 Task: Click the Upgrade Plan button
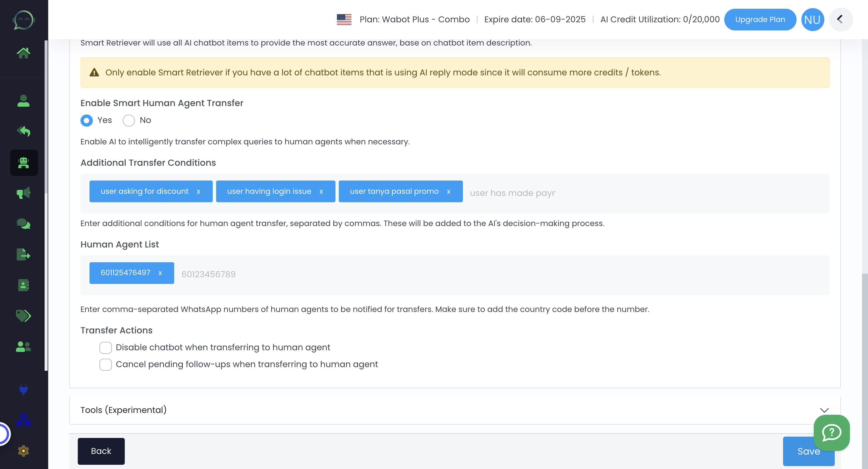click(760, 20)
